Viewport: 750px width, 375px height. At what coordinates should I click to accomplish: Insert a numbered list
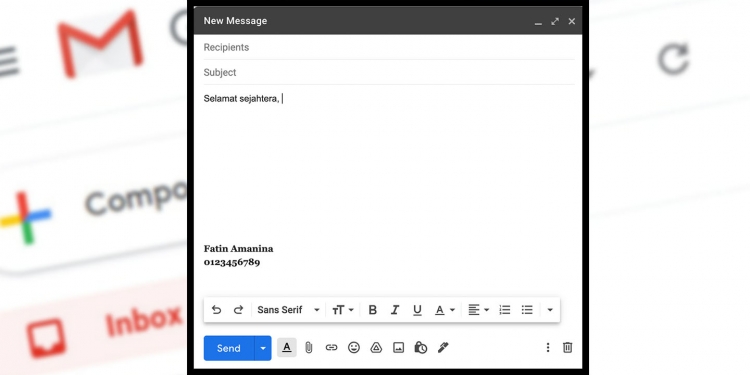pyautogui.click(x=505, y=310)
